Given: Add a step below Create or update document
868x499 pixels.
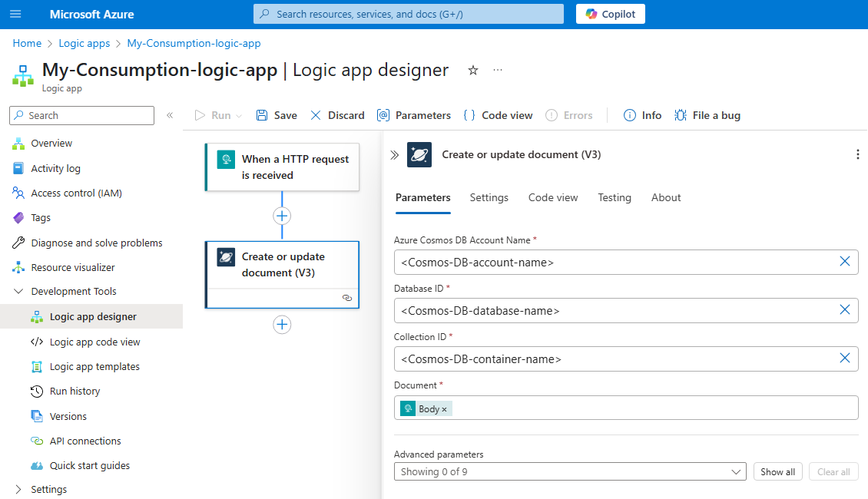Looking at the screenshot, I should click(282, 325).
